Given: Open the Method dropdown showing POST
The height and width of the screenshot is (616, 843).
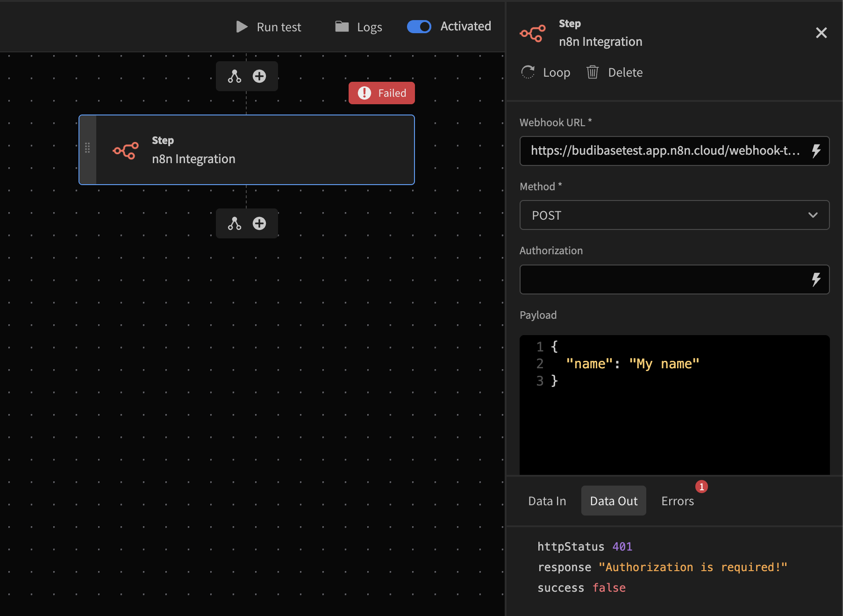Looking at the screenshot, I should tap(674, 215).
